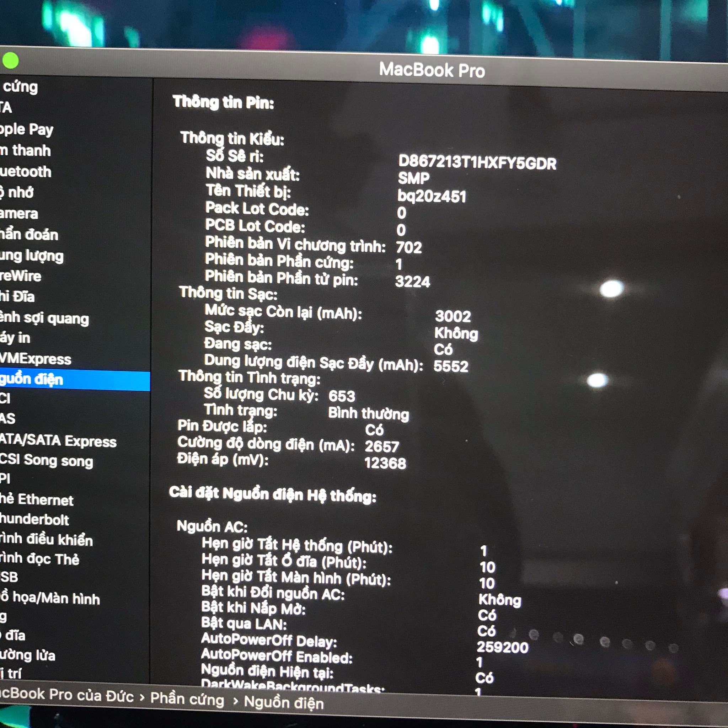
Task: Select Bộ nhớ memory sidebar item
Action: point(17,193)
